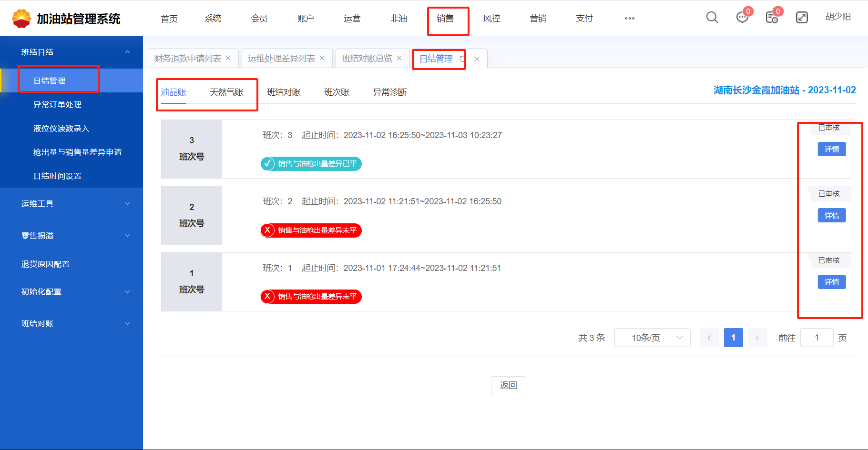Open the chat messages icon
The image size is (868, 450).
(x=742, y=18)
